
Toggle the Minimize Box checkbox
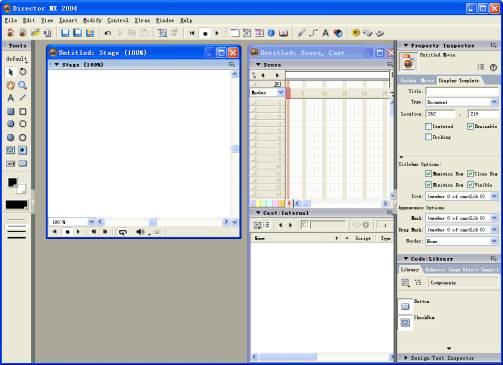(428, 184)
